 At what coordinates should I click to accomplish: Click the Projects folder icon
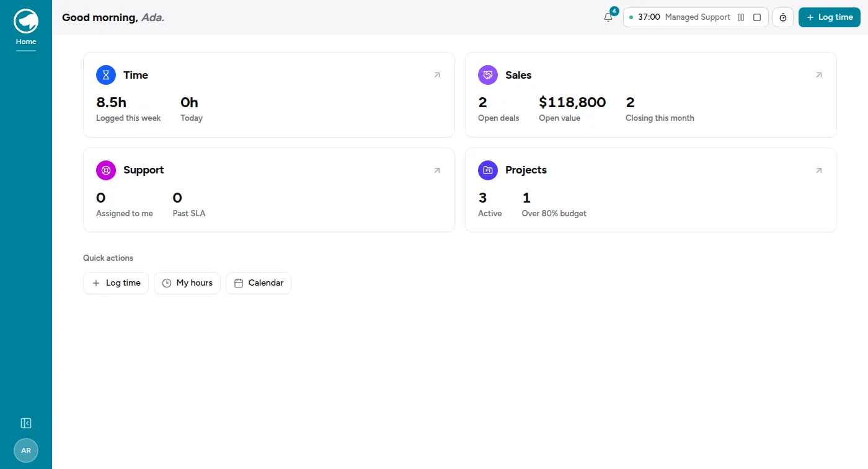(x=488, y=170)
